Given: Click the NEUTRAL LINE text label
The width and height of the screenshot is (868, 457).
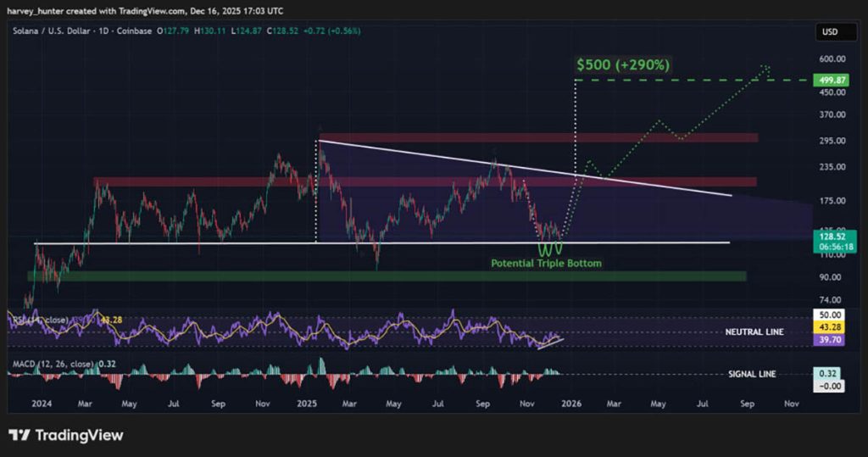Looking at the screenshot, I should [754, 332].
